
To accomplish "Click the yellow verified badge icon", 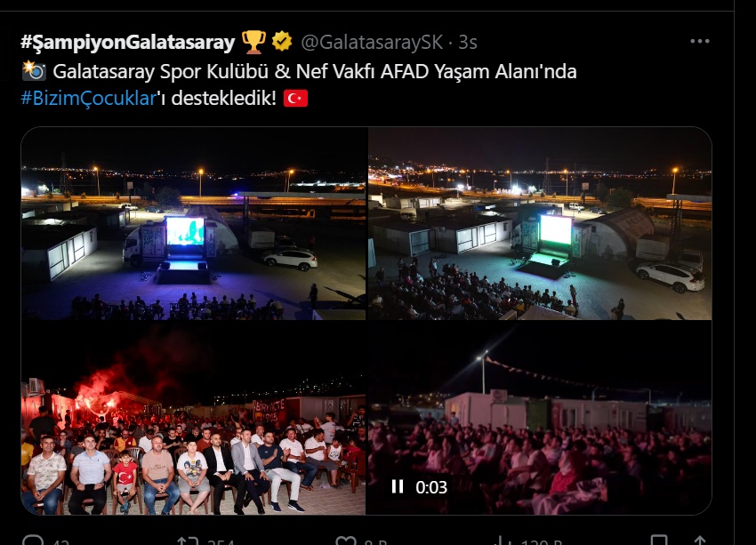I will 282,42.
